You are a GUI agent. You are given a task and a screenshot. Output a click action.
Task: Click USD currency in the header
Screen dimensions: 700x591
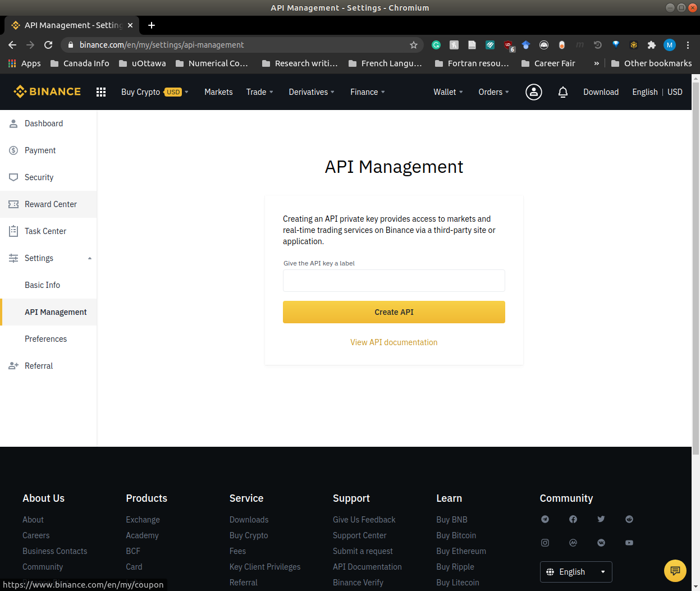click(x=675, y=92)
